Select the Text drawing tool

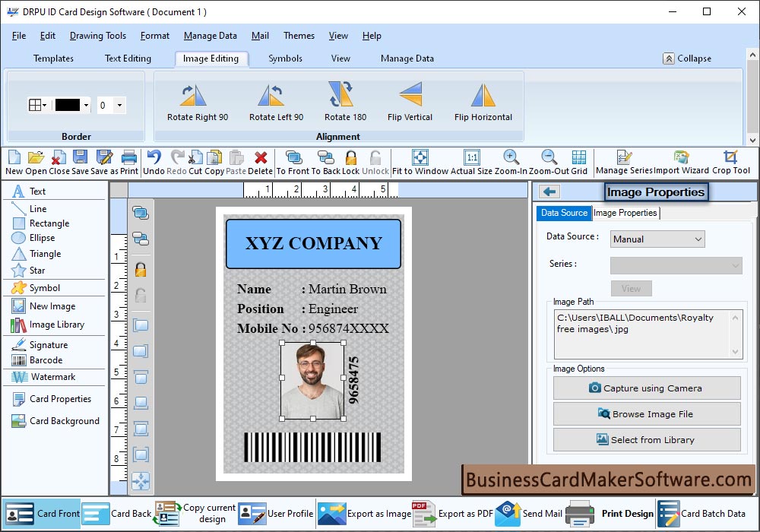(29, 192)
